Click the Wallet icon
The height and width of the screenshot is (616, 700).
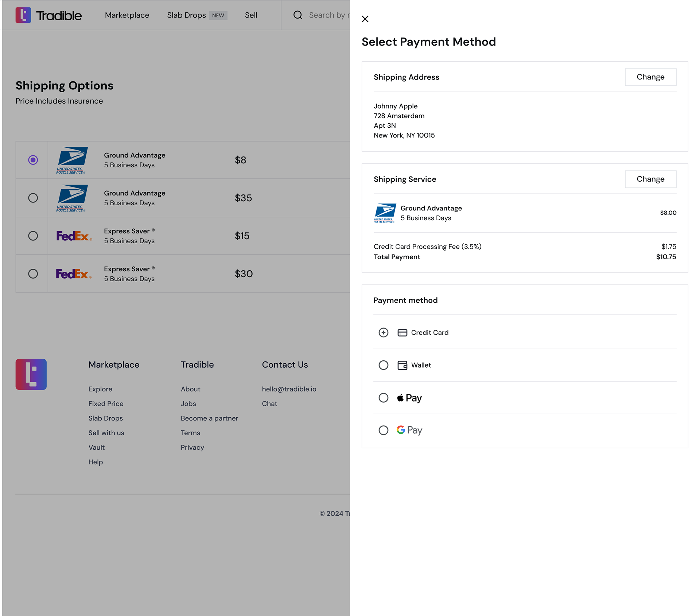coord(402,365)
